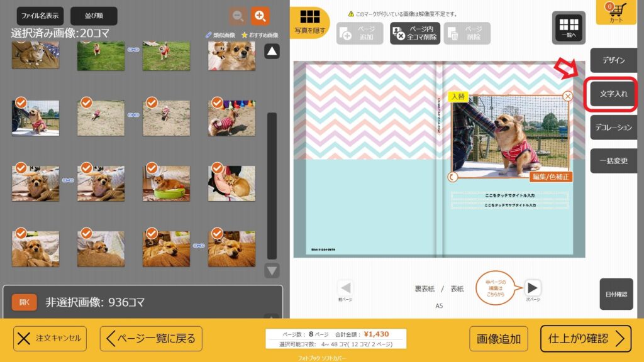
Task: Click ページ内全コマ削除 to clear page frames
Action: (x=414, y=33)
